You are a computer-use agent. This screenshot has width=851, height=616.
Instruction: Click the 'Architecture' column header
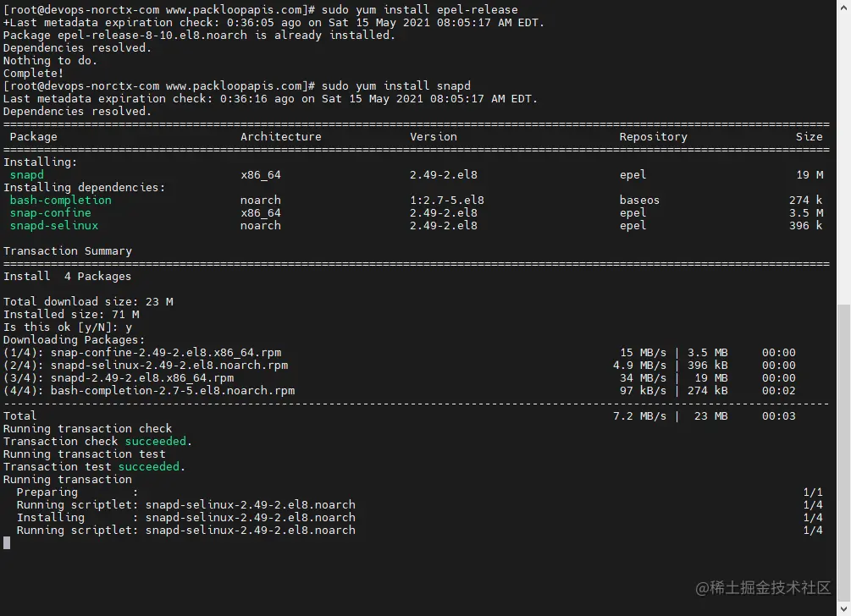(x=280, y=136)
